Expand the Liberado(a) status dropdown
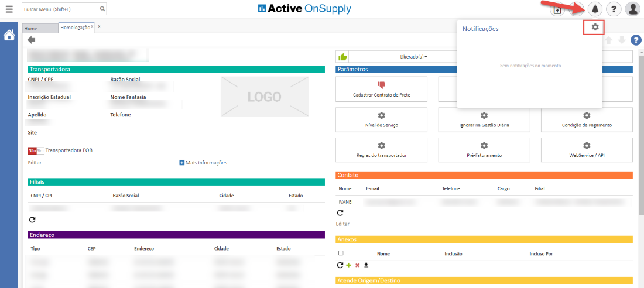Image resolution: width=644 pixels, height=288 pixels. [x=413, y=57]
